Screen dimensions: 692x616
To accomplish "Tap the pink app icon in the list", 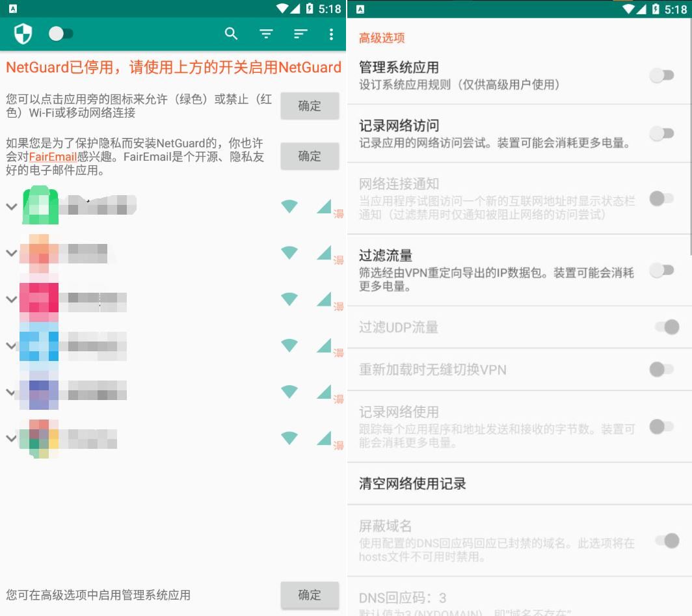I will coord(39,302).
